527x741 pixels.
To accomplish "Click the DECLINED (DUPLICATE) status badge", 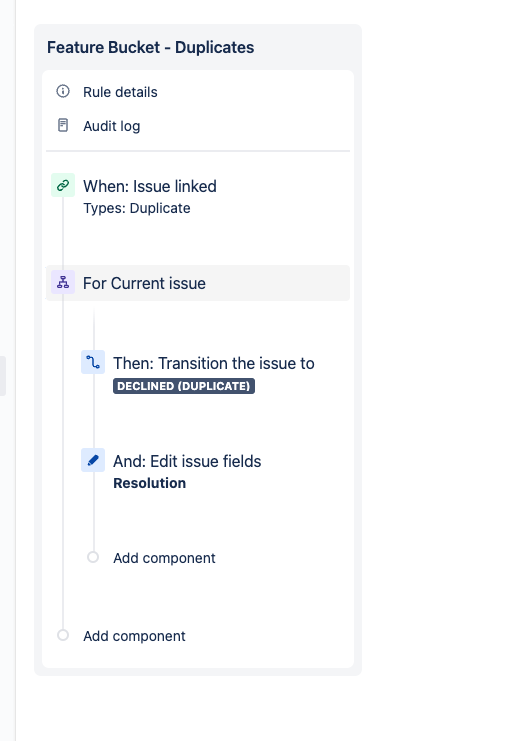I will [184, 386].
